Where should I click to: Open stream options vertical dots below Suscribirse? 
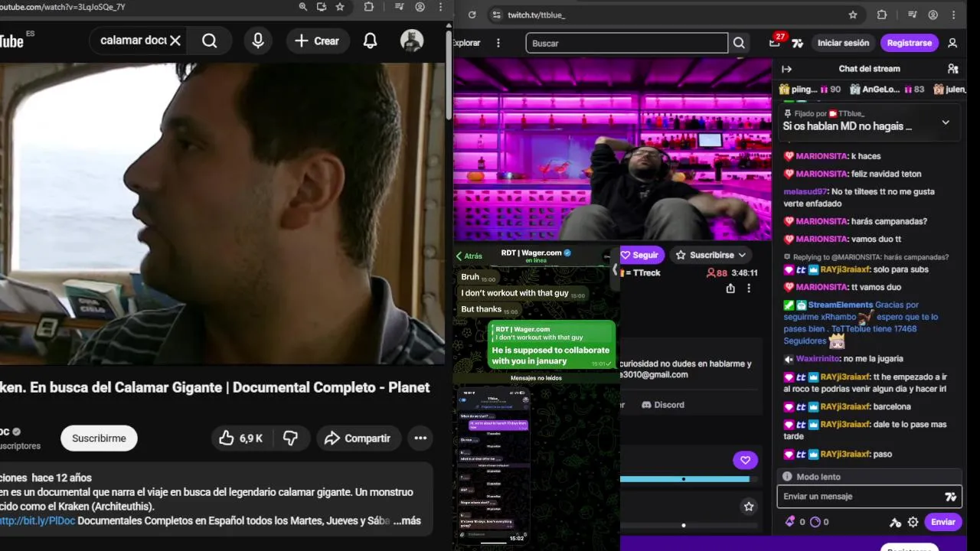tap(749, 289)
